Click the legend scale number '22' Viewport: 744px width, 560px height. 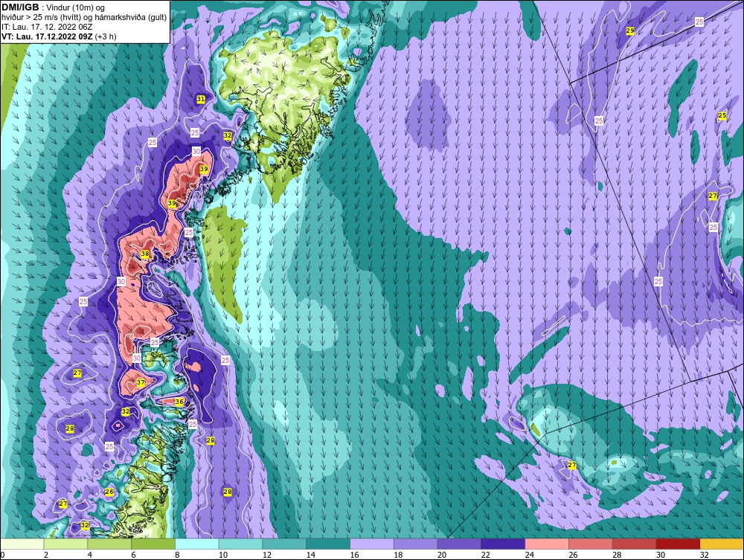(x=485, y=555)
